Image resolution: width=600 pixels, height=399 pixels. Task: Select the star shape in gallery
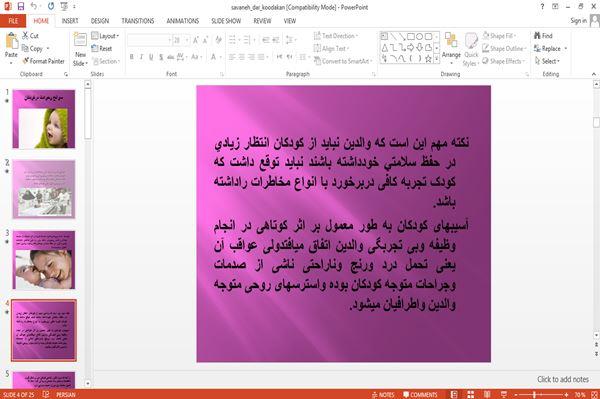click(428, 59)
